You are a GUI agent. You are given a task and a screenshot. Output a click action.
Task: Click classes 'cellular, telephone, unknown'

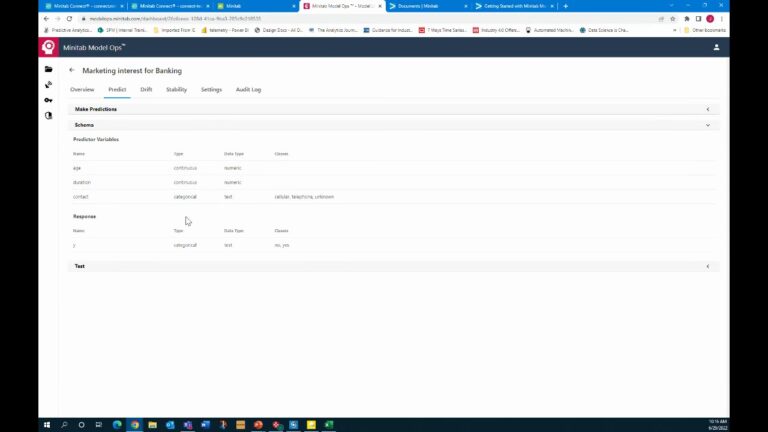[x=304, y=197]
